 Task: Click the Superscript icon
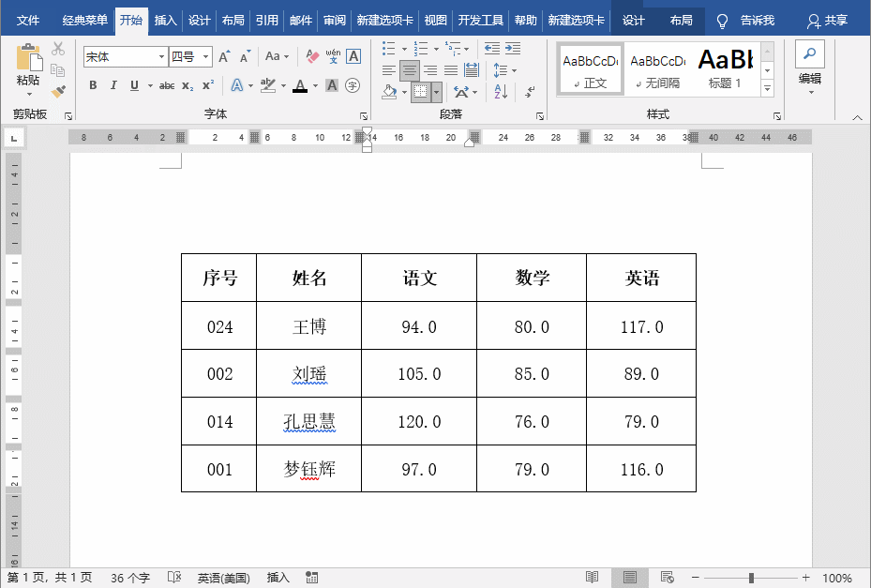tap(208, 85)
